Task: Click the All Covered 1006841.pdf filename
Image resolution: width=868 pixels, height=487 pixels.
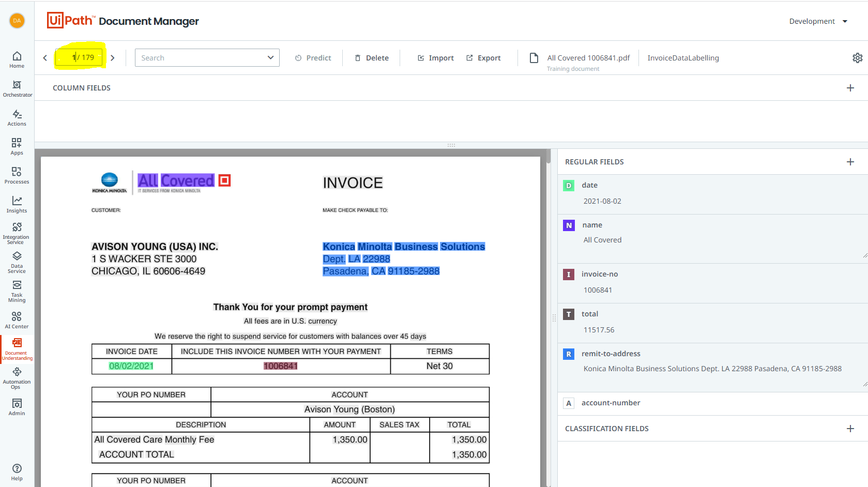Action: point(588,58)
